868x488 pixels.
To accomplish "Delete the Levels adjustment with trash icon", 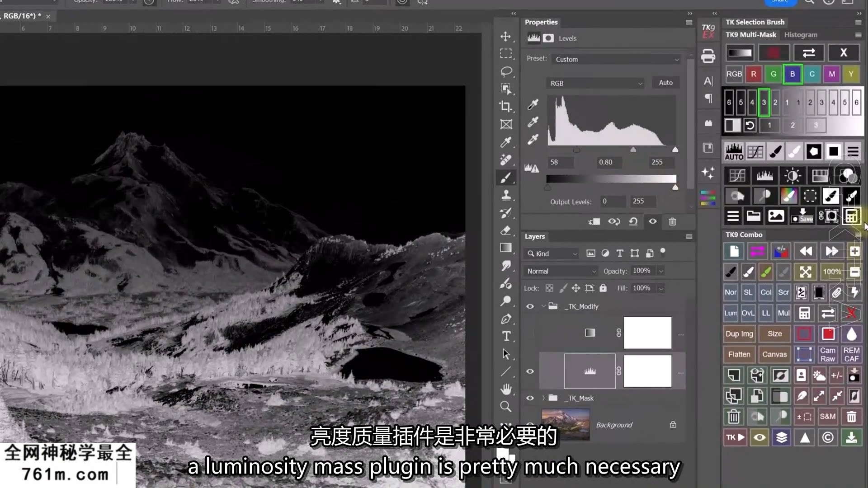I will coord(672,221).
